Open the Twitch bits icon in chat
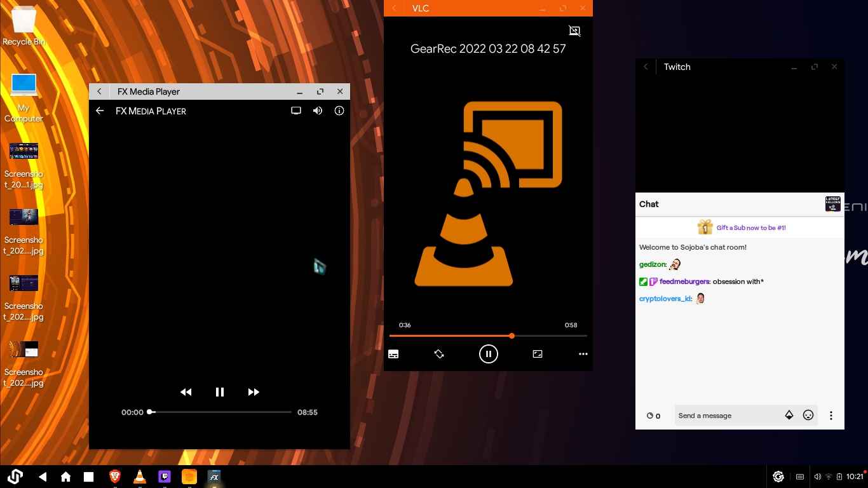Image resolution: width=868 pixels, height=488 pixels. coord(789,416)
